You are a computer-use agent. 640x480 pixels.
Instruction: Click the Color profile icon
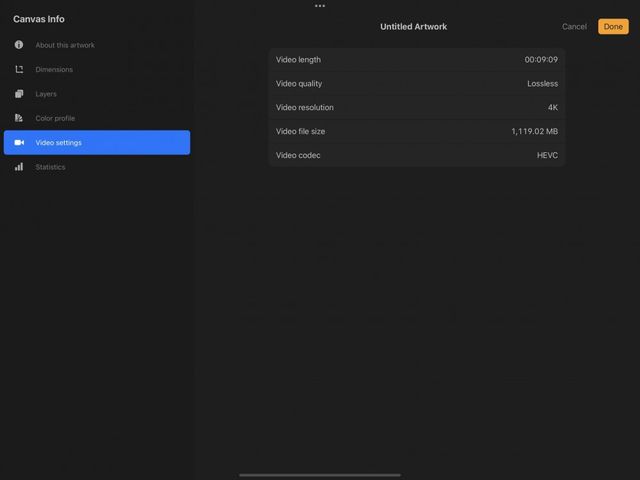pyautogui.click(x=19, y=118)
